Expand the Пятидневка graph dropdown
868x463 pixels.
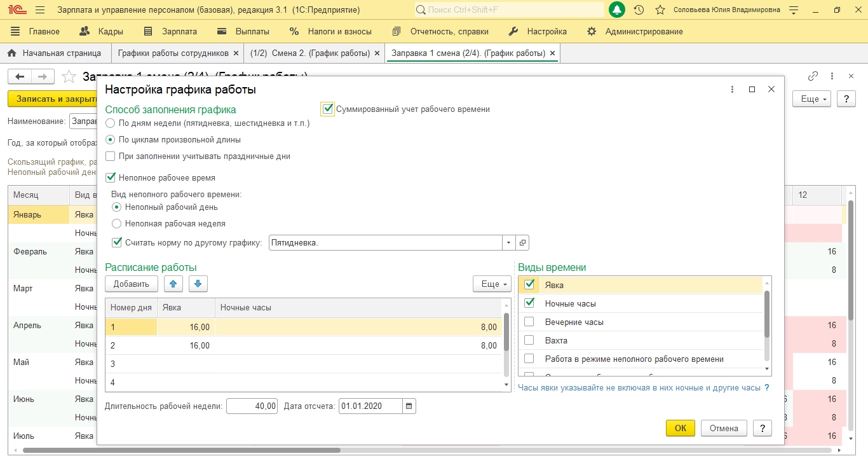click(x=508, y=242)
